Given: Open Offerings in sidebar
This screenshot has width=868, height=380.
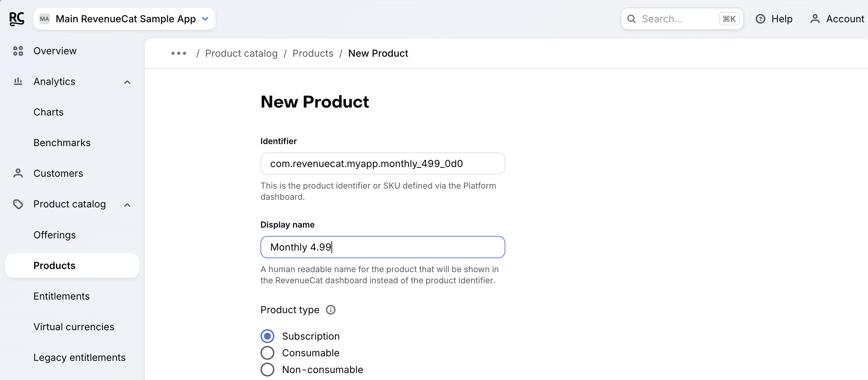Looking at the screenshot, I should (x=55, y=235).
